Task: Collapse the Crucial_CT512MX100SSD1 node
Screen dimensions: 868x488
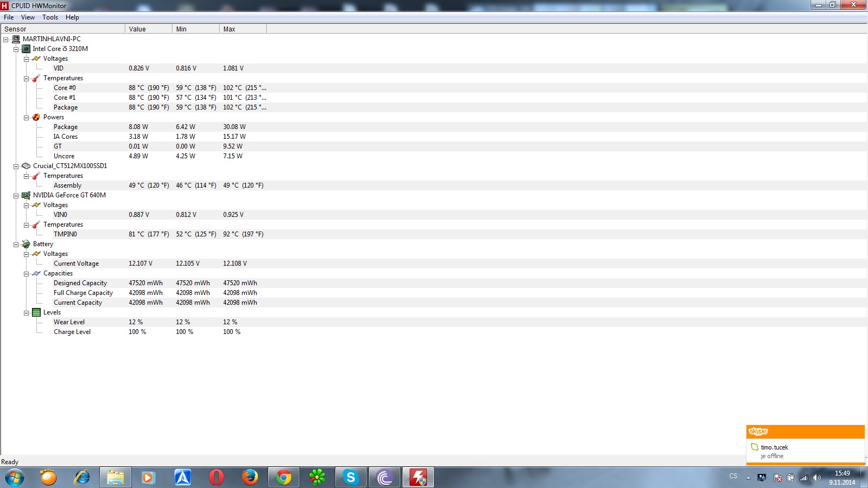Action: pyautogui.click(x=16, y=166)
